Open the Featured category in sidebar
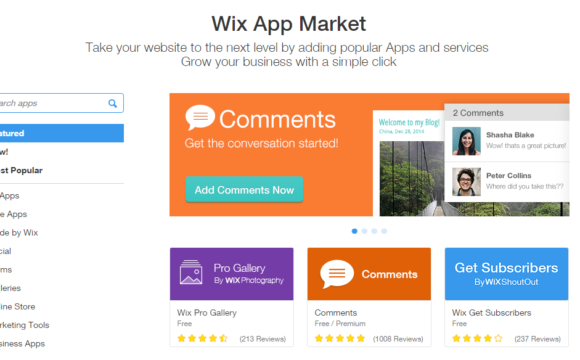The width and height of the screenshot is (580, 360). (x=62, y=133)
